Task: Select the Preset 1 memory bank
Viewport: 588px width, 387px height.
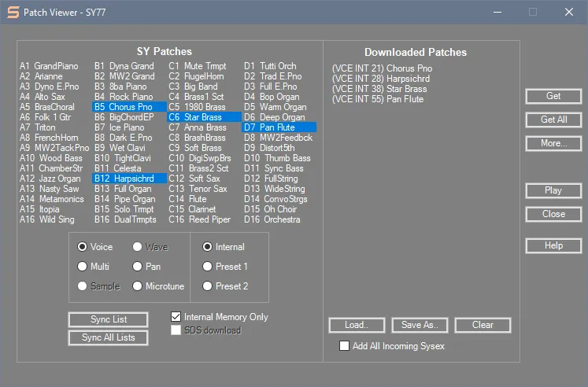Action: [208, 267]
